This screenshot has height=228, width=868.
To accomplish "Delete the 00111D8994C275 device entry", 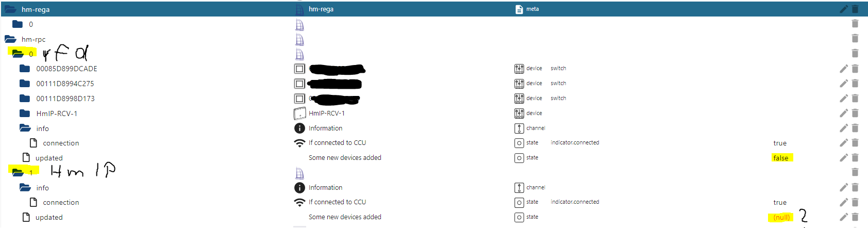I will [x=855, y=84].
